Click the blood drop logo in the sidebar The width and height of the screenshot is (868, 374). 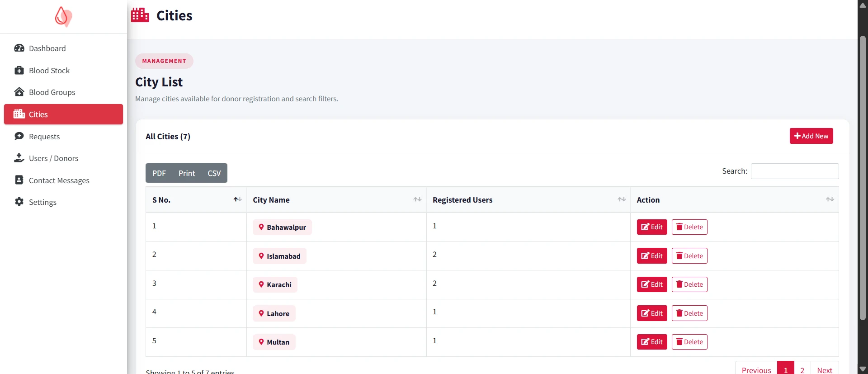(x=63, y=17)
